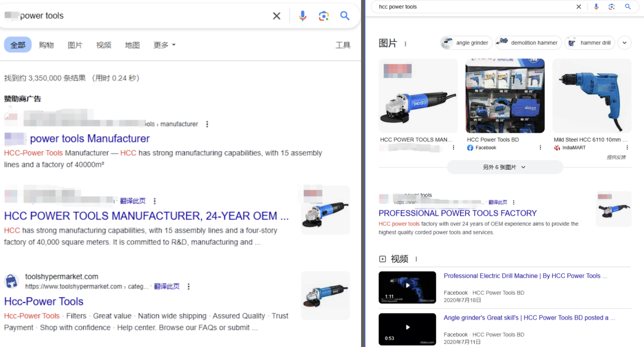Click the voice search microphone in left search bar
644x347 pixels.
pyautogui.click(x=302, y=16)
